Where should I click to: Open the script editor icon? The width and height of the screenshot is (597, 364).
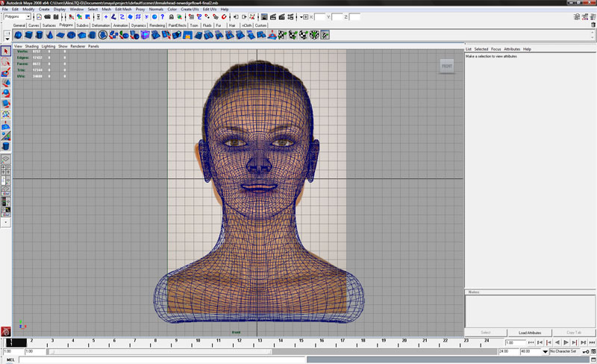pos(593,360)
